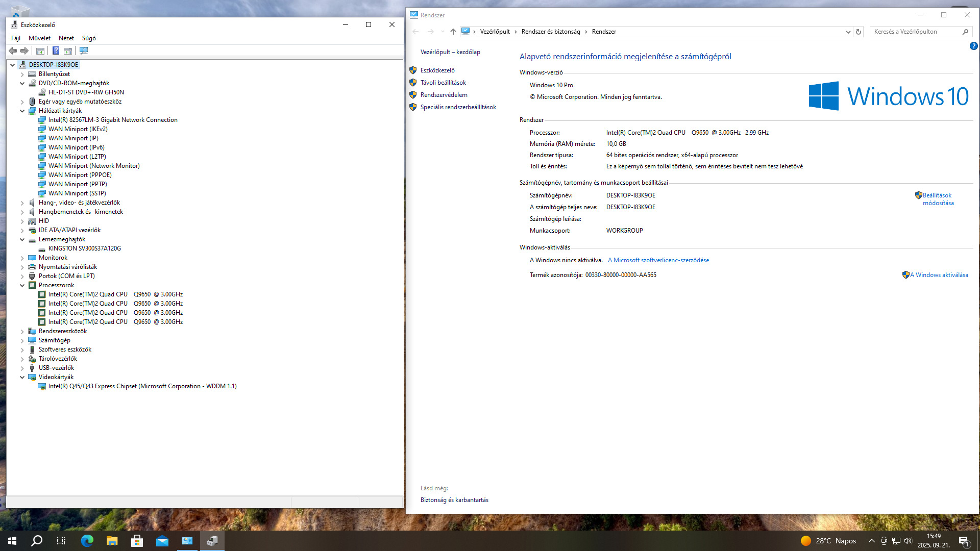
Task: Open address bar history dropdown arrow
Action: tap(848, 32)
